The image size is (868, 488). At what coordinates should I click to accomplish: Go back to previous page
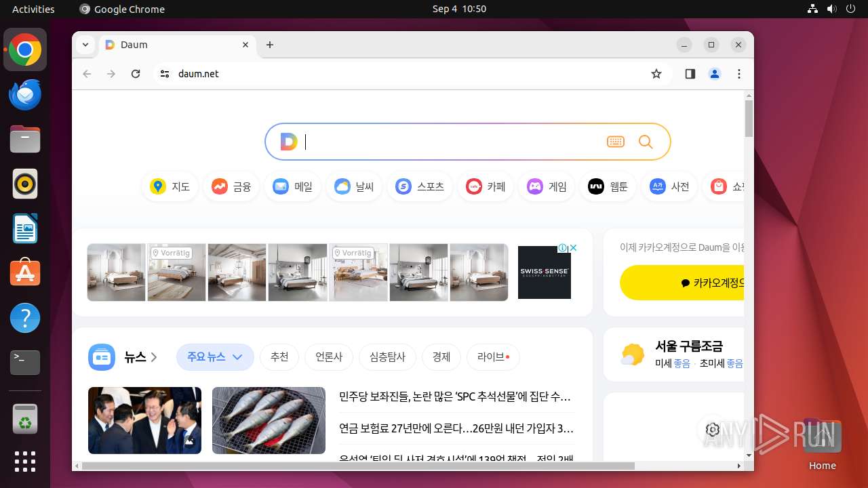pos(87,74)
